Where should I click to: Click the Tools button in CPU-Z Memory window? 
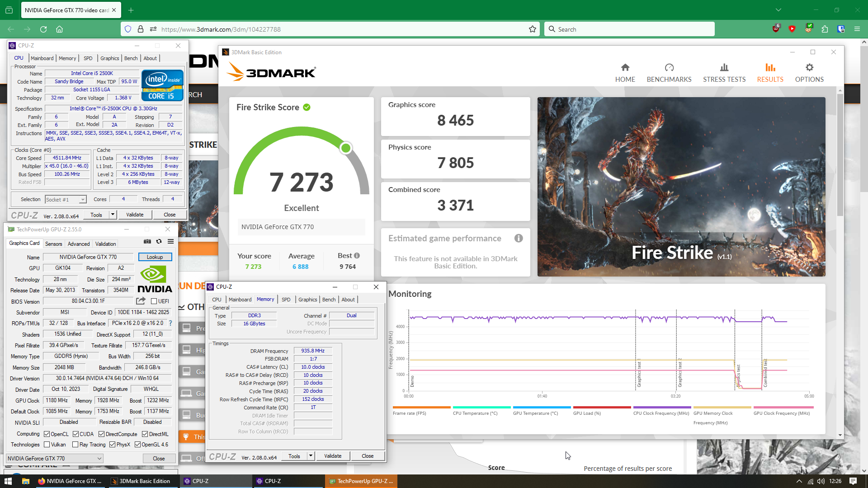[x=294, y=456]
